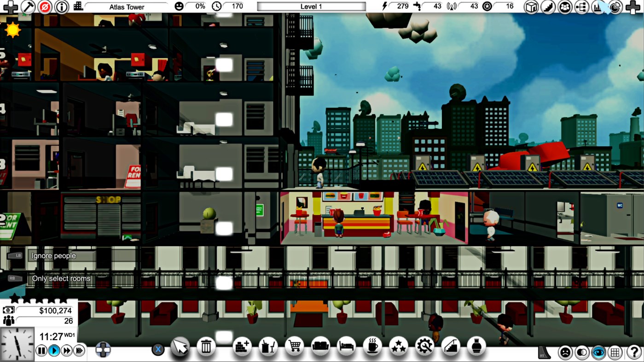Select the hammer build tool
Screen dimensions: 644x362
click(x=27, y=6)
